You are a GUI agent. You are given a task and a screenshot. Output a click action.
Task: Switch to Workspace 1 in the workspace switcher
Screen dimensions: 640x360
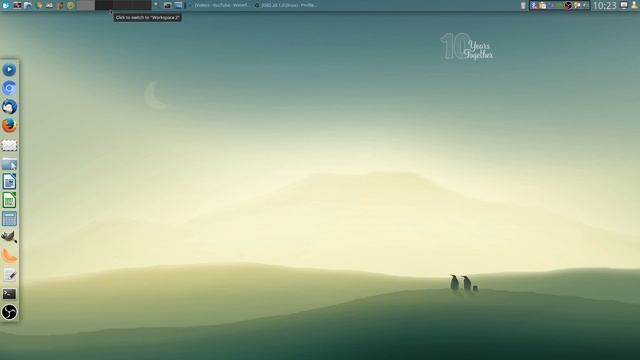86,5
